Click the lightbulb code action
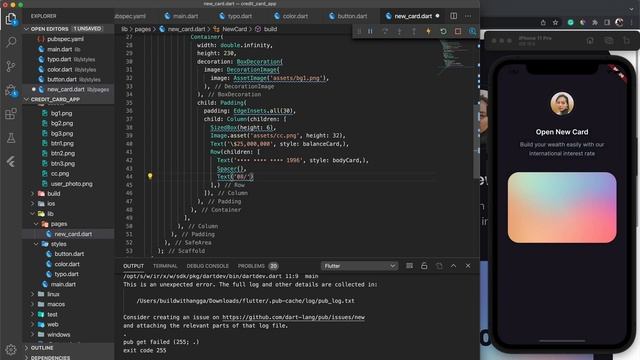 [150, 176]
